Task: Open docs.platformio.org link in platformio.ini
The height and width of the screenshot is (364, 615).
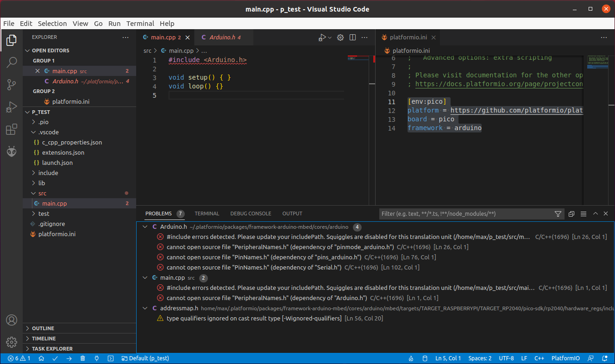Action: 498,84
